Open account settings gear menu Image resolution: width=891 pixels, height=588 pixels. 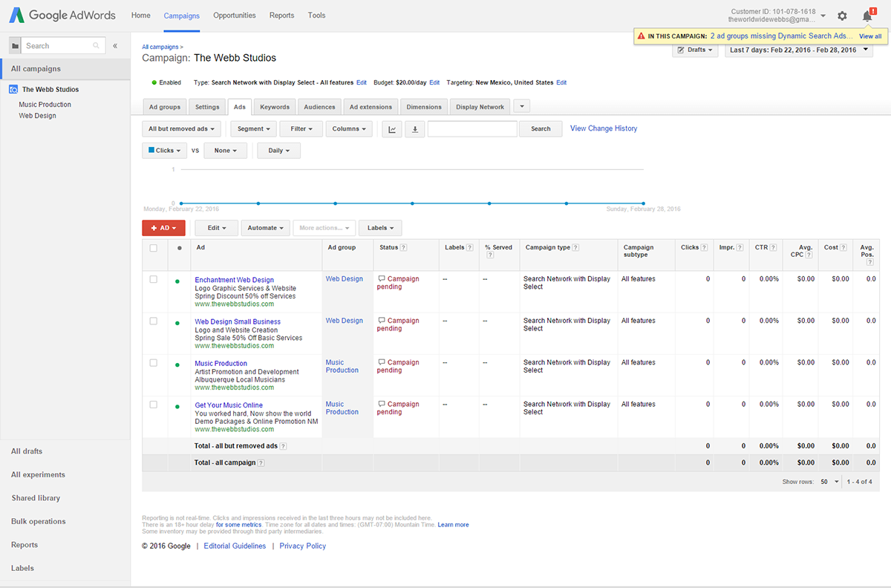[x=842, y=16]
